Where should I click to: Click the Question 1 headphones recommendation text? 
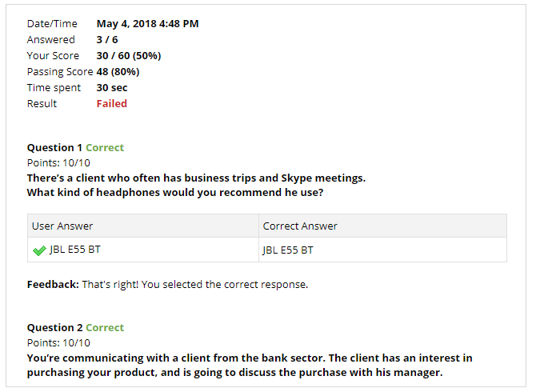point(196,186)
